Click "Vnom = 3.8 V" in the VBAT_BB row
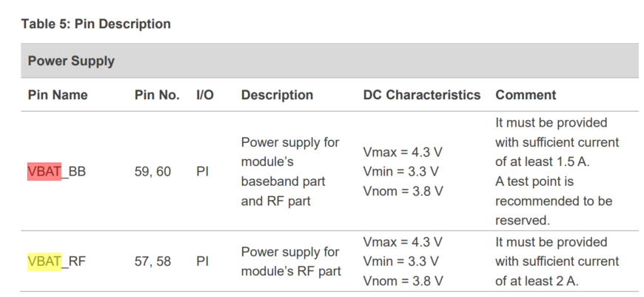644x297 pixels. pyautogui.click(x=403, y=191)
